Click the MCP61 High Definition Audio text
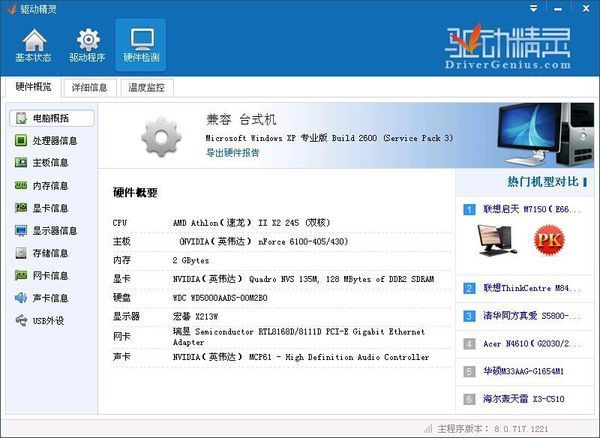Viewport: 600px width, 438px height. (x=301, y=357)
